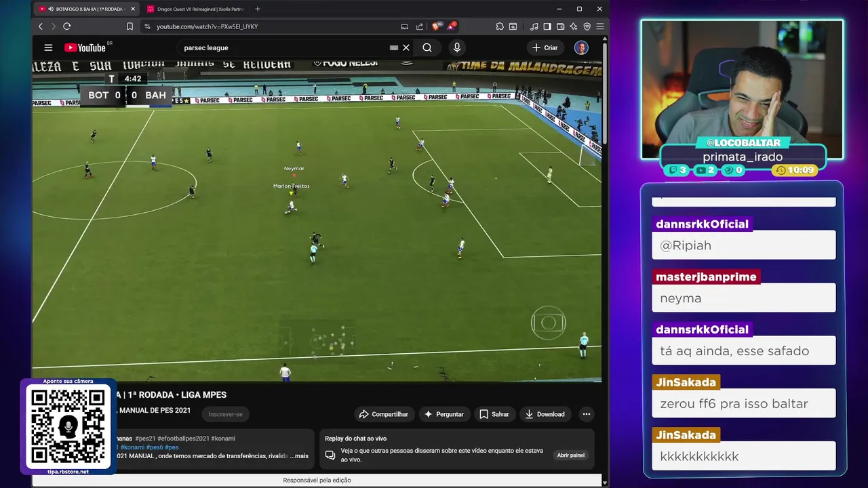Clear the search text with the X icon
The height and width of the screenshot is (488, 868).
[406, 47]
